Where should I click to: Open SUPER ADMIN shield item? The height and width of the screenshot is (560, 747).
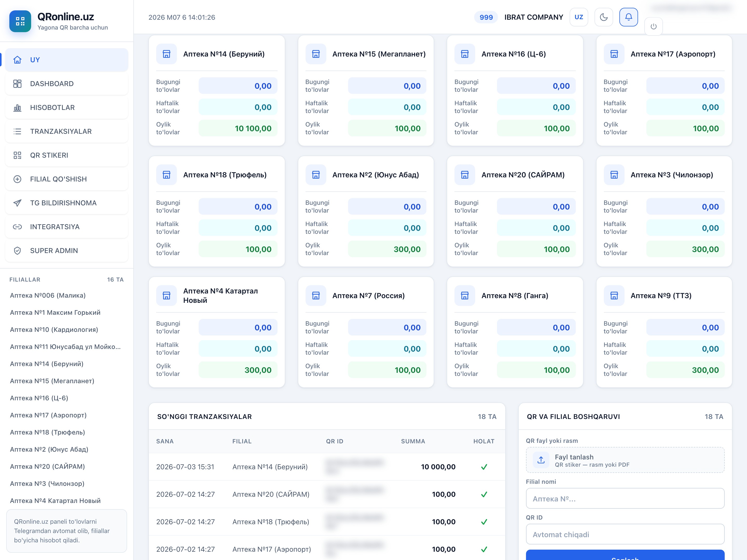tap(66, 251)
